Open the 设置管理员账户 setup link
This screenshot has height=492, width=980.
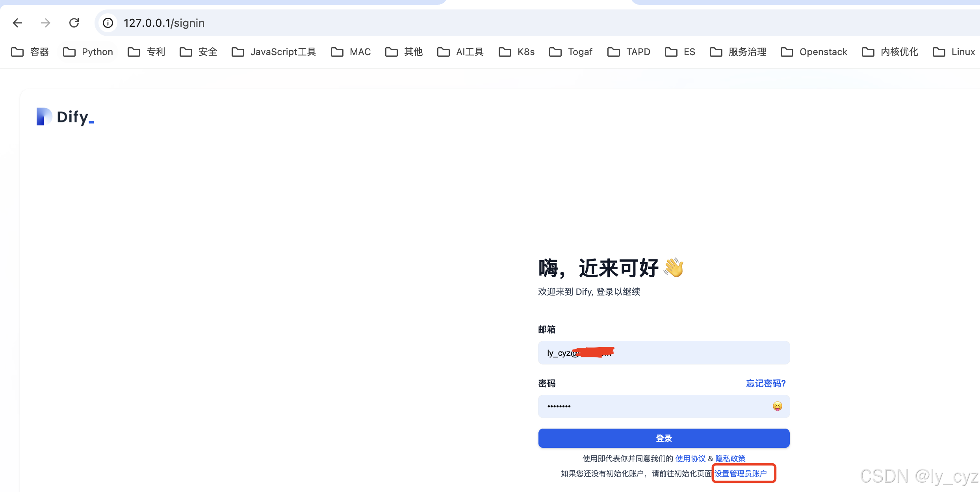(x=743, y=474)
